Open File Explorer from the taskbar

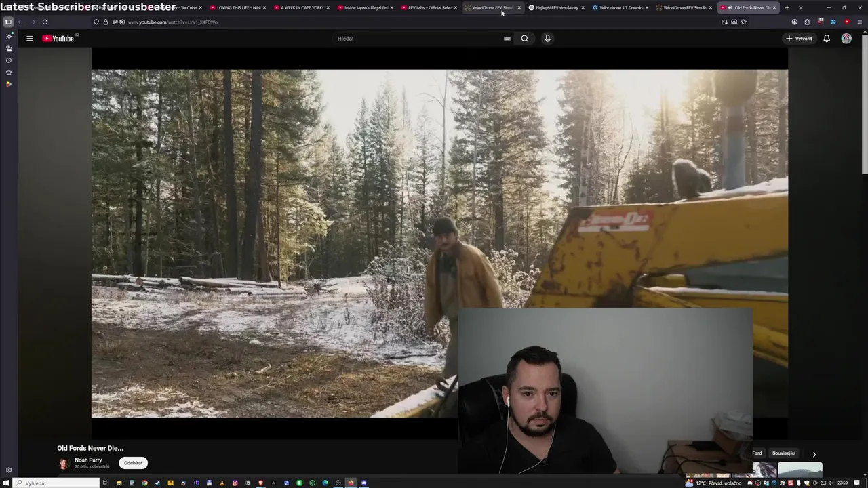[119, 483]
